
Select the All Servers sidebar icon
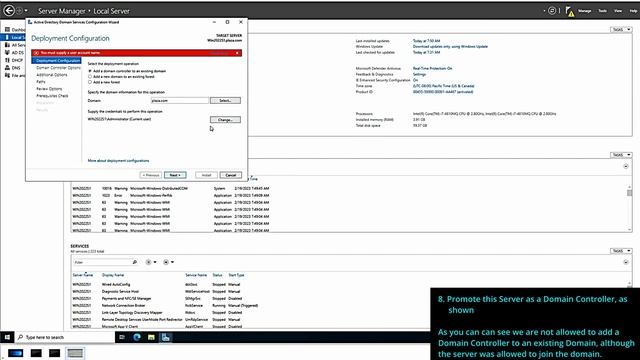click(x=7, y=45)
